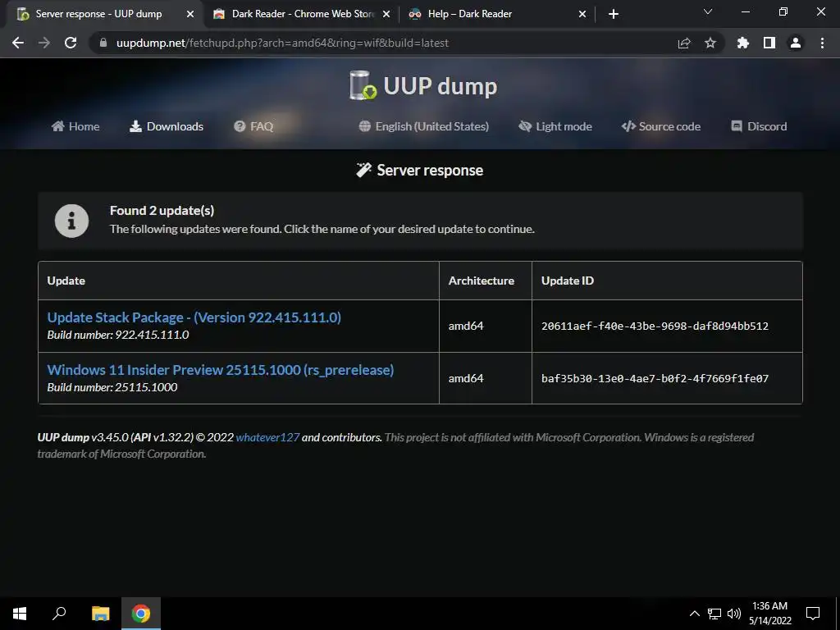Click the info icon beside Found 2 updates

pyautogui.click(x=72, y=220)
